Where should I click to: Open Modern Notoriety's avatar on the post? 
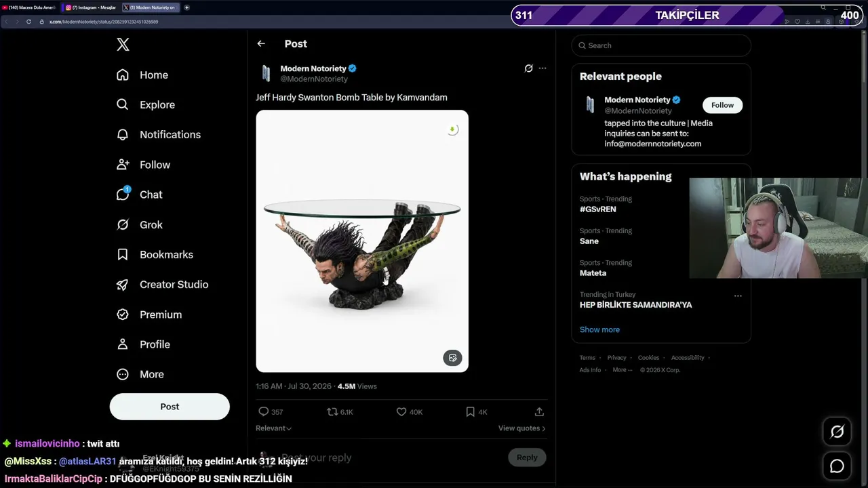(266, 73)
